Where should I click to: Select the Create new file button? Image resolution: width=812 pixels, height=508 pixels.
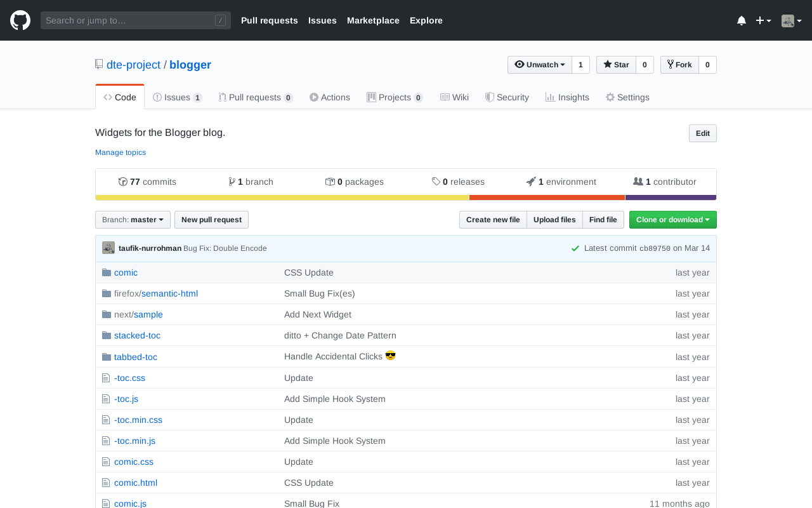[x=493, y=220]
